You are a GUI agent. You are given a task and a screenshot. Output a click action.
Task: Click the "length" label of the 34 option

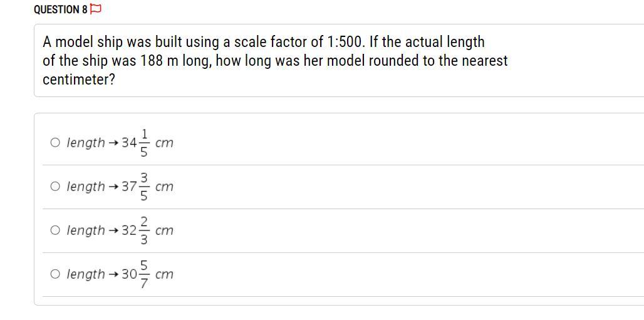(86, 143)
